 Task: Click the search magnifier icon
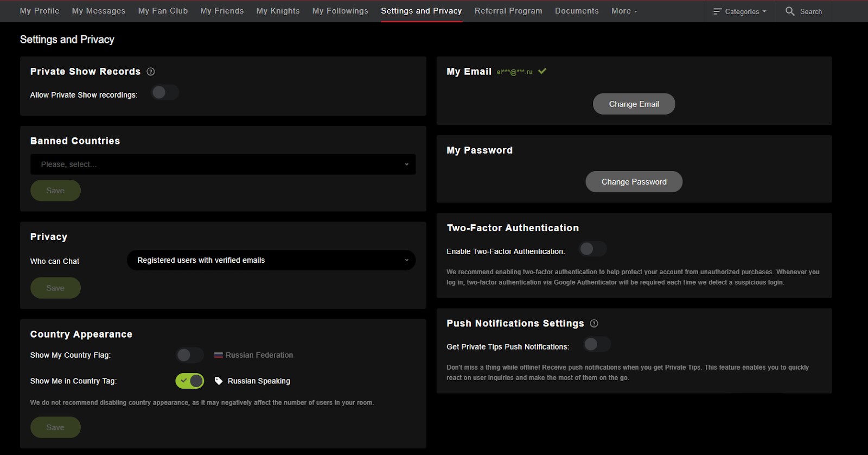point(790,11)
